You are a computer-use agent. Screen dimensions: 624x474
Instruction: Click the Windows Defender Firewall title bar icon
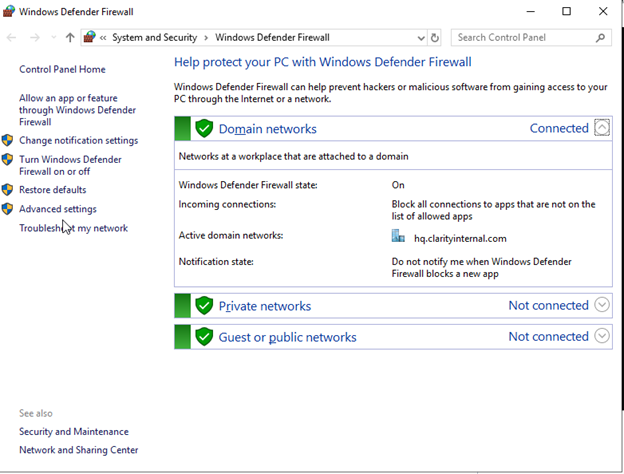click(9, 11)
